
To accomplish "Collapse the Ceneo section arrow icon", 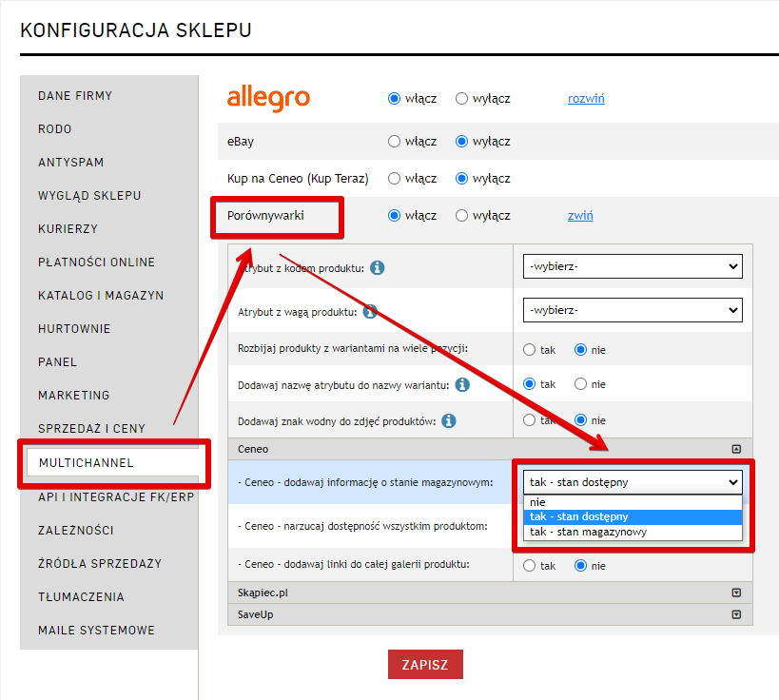I will (735, 449).
